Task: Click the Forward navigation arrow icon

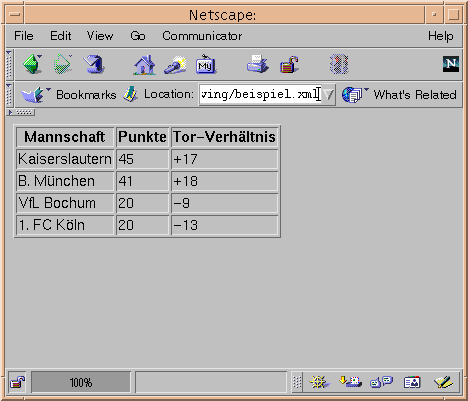Action: coord(63,64)
